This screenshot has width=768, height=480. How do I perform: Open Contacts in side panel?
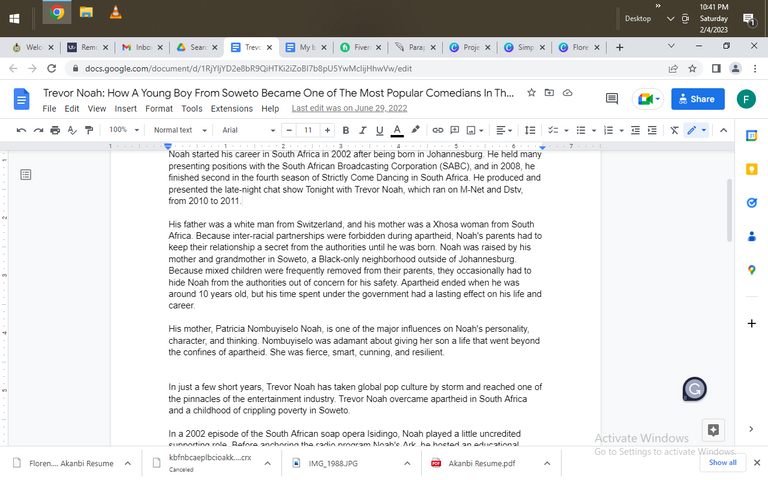pos(751,237)
